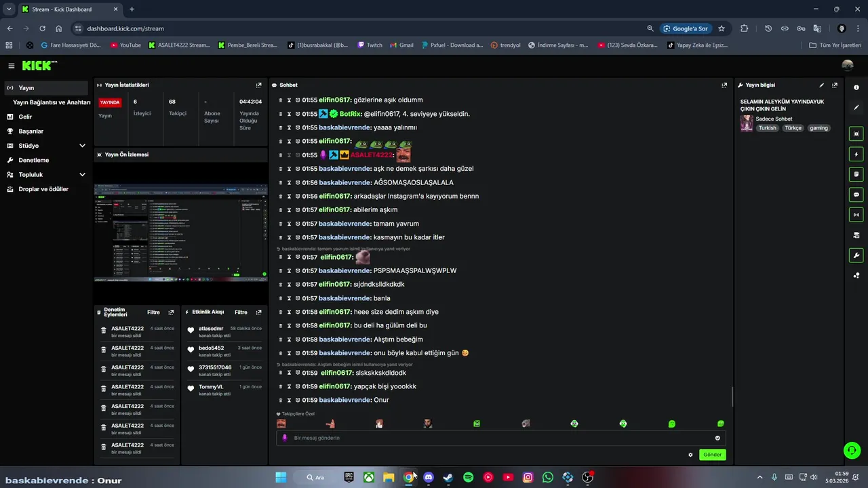Click the elifin0617 username on 'abilerim aşkım' message
The image size is (868, 488).
(334, 210)
